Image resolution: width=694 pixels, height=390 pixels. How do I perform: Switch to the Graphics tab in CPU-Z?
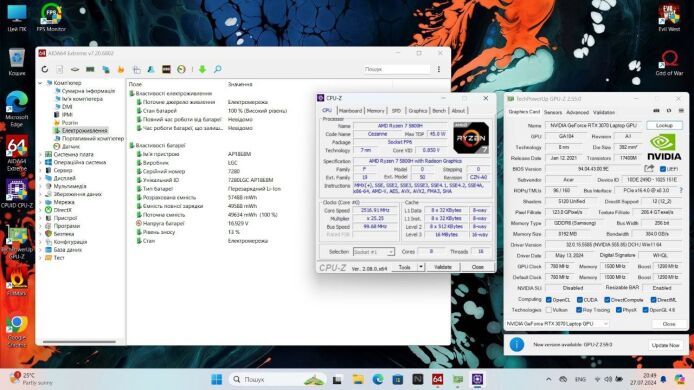pyautogui.click(x=417, y=111)
